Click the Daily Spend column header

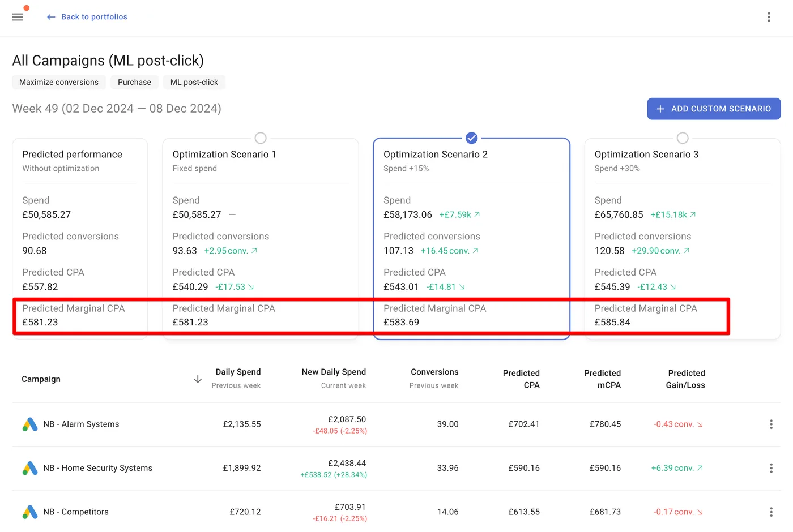click(238, 372)
